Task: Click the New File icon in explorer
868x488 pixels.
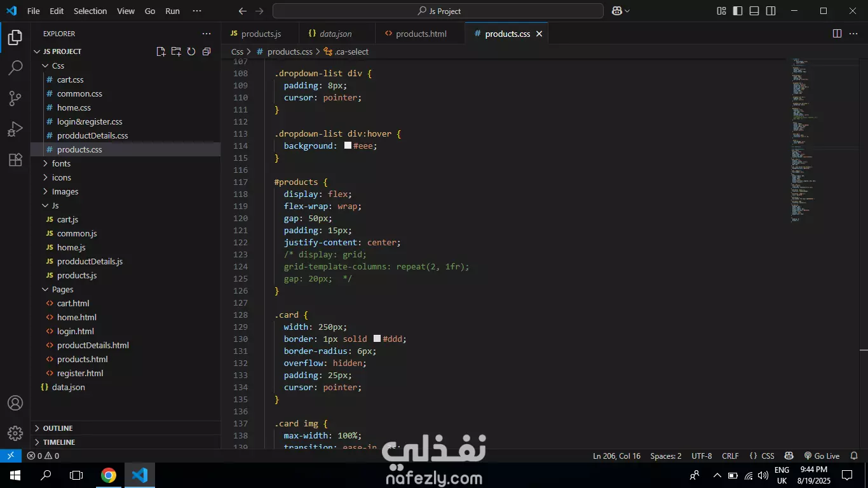Action: pyautogui.click(x=161, y=51)
